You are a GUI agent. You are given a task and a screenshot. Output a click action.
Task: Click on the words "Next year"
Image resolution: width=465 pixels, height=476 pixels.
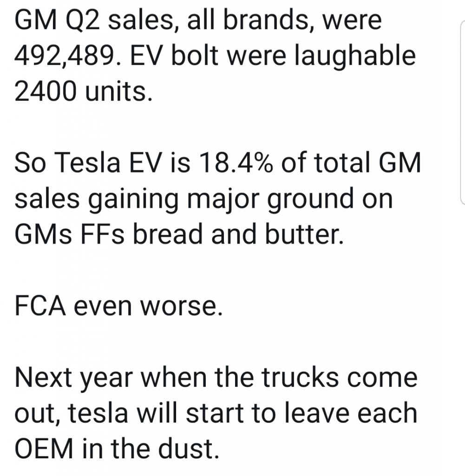tap(74, 378)
